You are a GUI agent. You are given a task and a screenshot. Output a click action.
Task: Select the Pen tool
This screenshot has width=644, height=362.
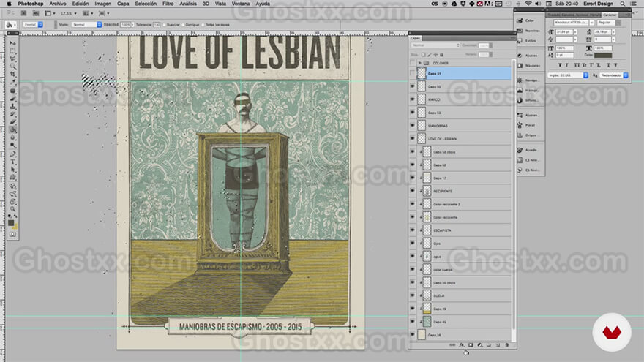12,153
